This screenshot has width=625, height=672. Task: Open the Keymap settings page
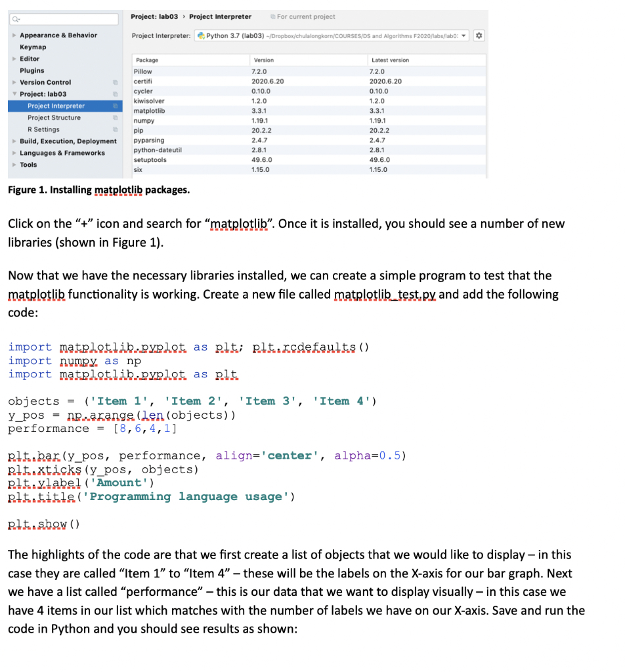click(x=33, y=47)
